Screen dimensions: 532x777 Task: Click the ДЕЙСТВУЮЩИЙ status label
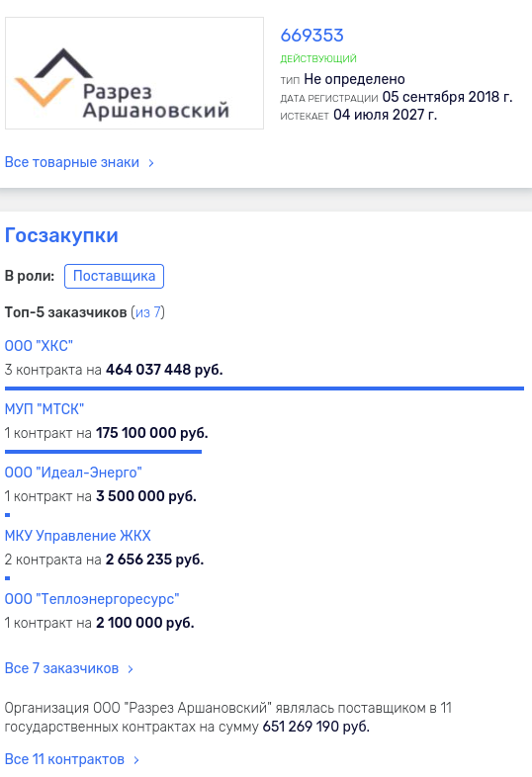(318, 58)
